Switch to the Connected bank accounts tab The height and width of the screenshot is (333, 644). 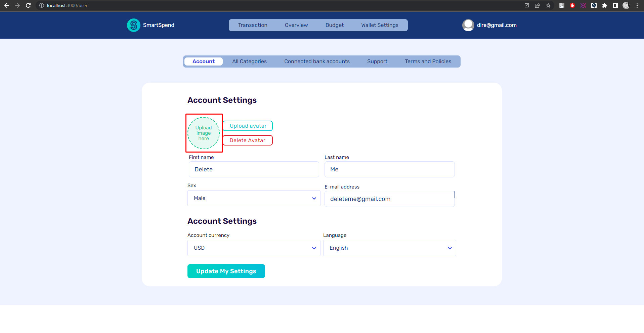pos(316,61)
